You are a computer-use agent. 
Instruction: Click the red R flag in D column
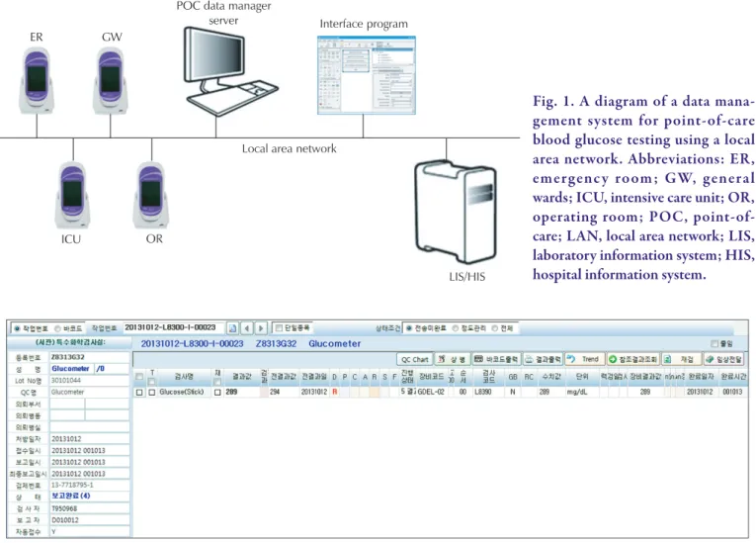point(335,392)
